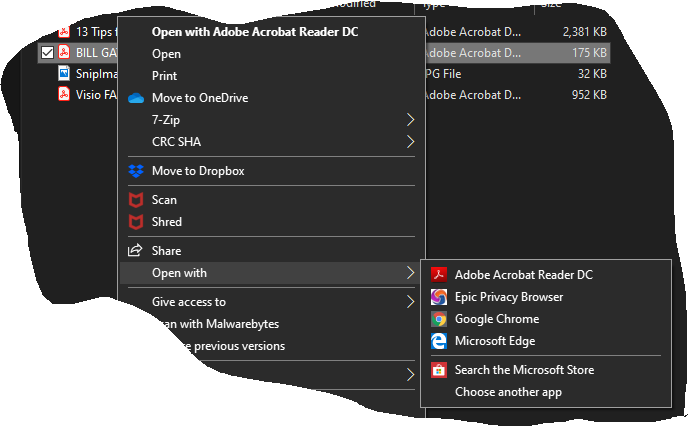Expand the CRC SHA submenu arrow
688x427 pixels.
pyautogui.click(x=410, y=142)
